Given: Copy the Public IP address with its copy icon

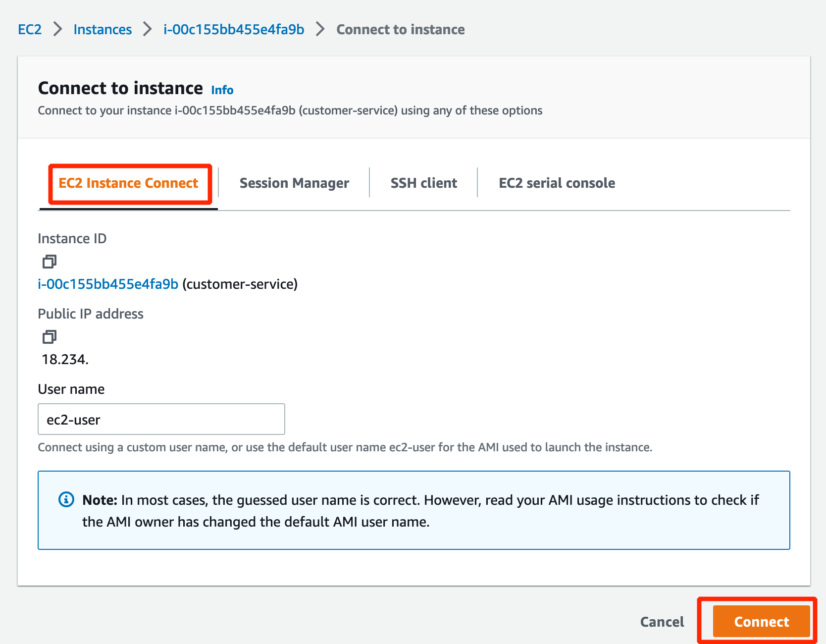Looking at the screenshot, I should tap(50, 337).
